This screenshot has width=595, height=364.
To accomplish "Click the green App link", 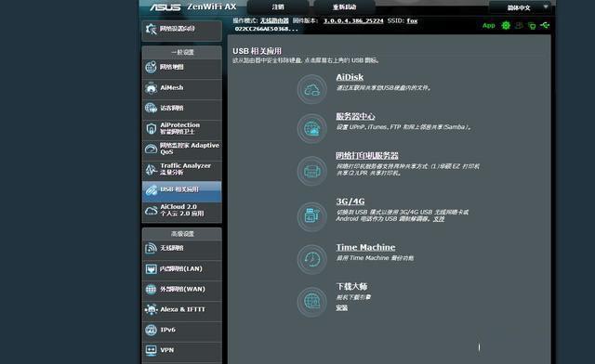I will click(x=489, y=25).
